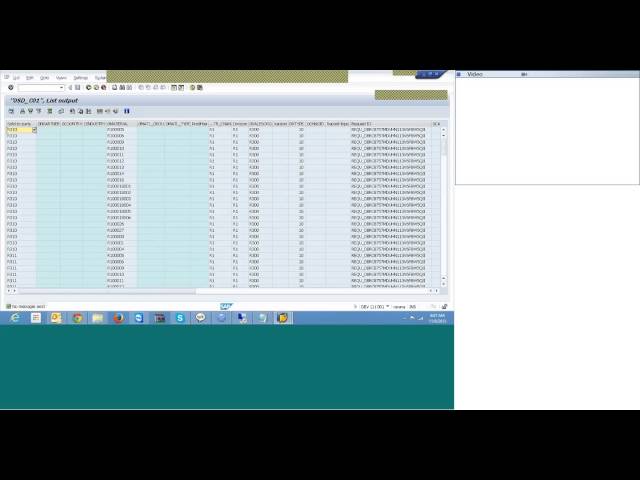
Task: Click the Sort descending icon
Action: pos(31,111)
